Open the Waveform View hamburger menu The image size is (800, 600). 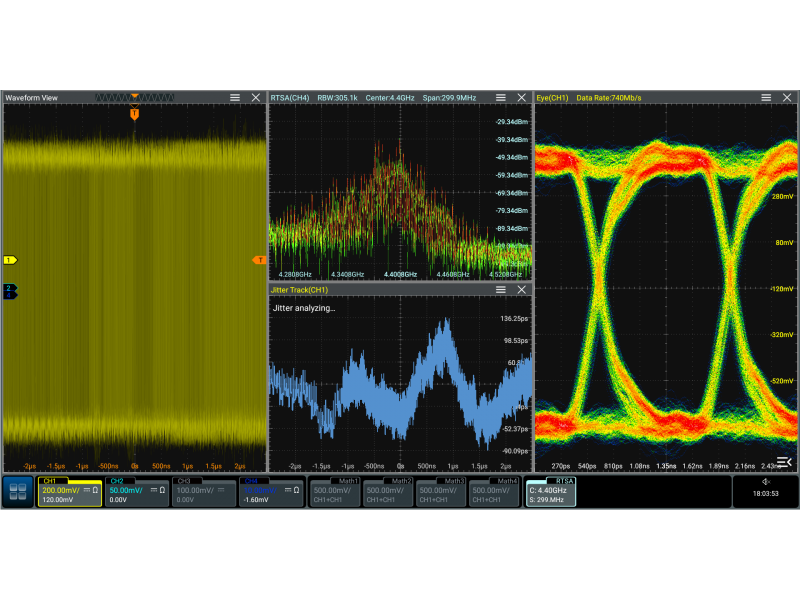(x=235, y=97)
